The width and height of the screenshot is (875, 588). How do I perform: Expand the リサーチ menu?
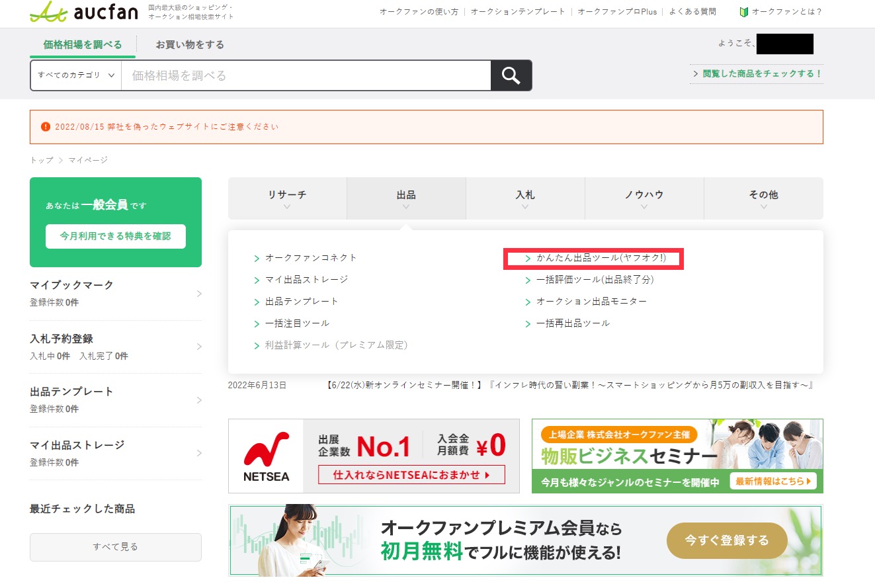point(287,198)
